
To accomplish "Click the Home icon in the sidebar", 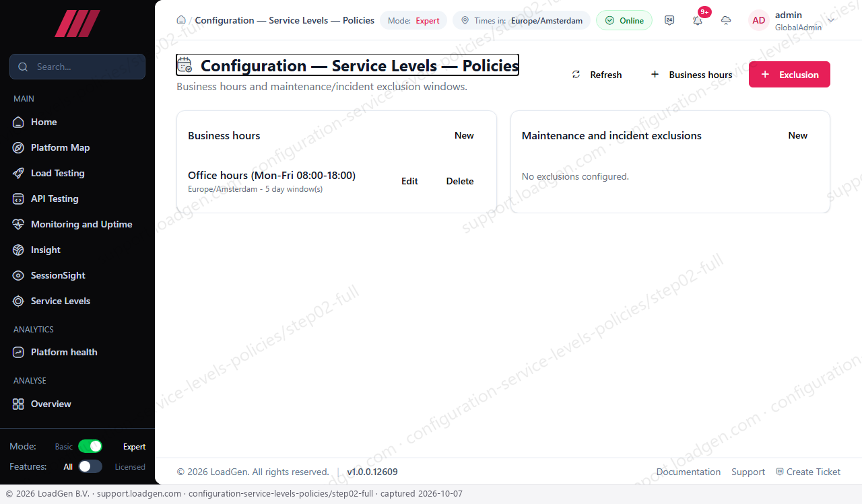I will (18, 122).
